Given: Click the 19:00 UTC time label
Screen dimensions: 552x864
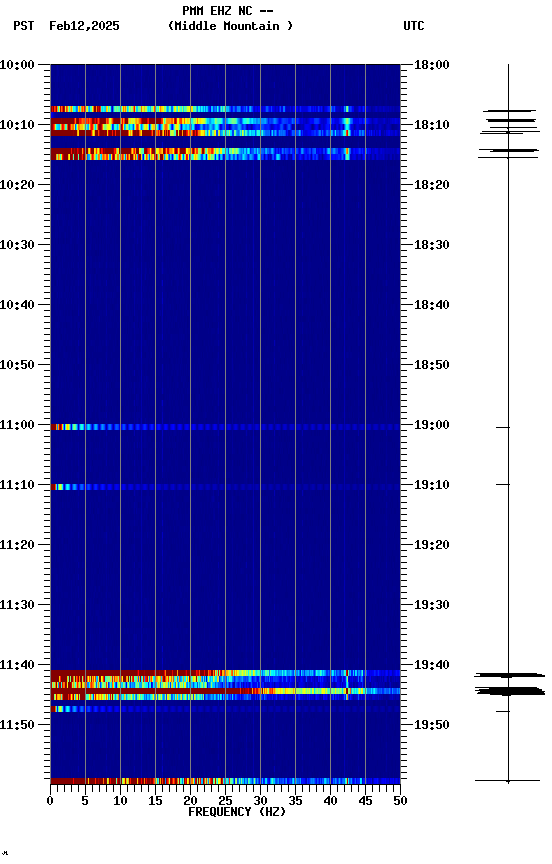Looking at the screenshot, I should tap(432, 425).
